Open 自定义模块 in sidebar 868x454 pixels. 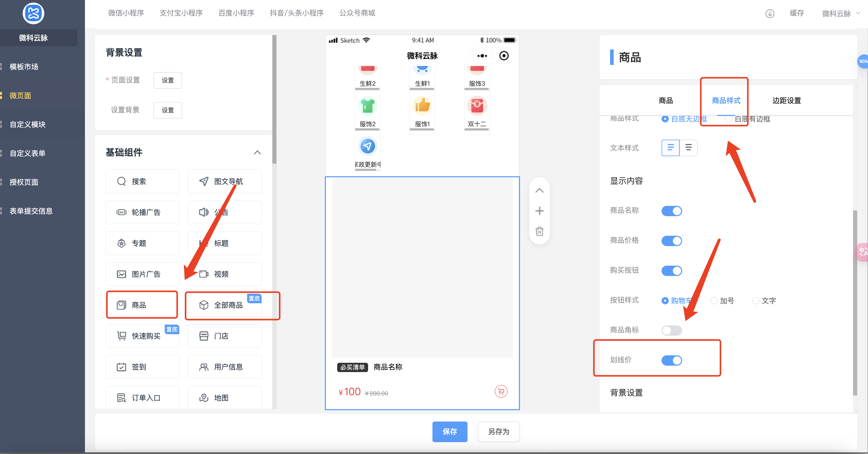click(27, 124)
